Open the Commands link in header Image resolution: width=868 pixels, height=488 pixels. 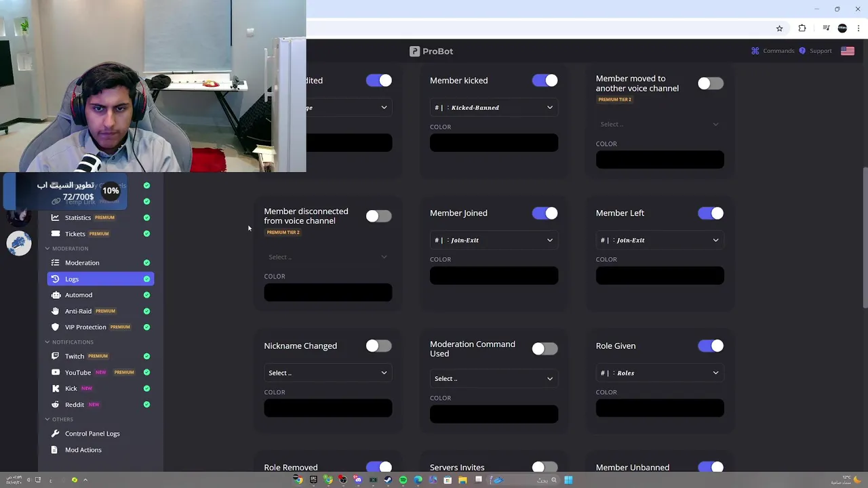tap(778, 51)
